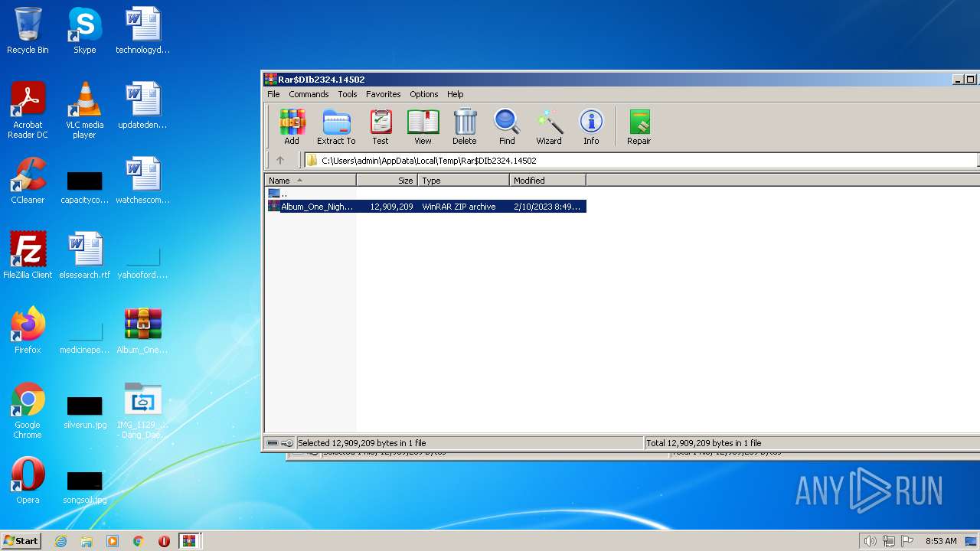Sort list by Size column header
The width and height of the screenshot is (980, 551).
tap(387, 181)
